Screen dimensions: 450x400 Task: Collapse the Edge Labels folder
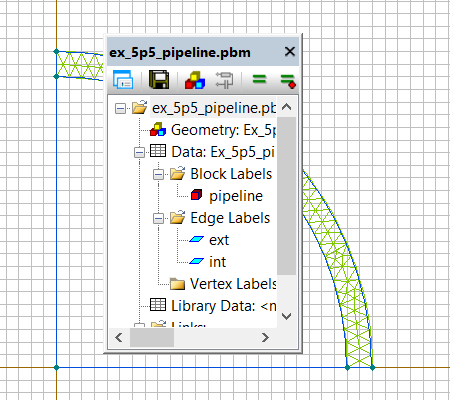159,218
